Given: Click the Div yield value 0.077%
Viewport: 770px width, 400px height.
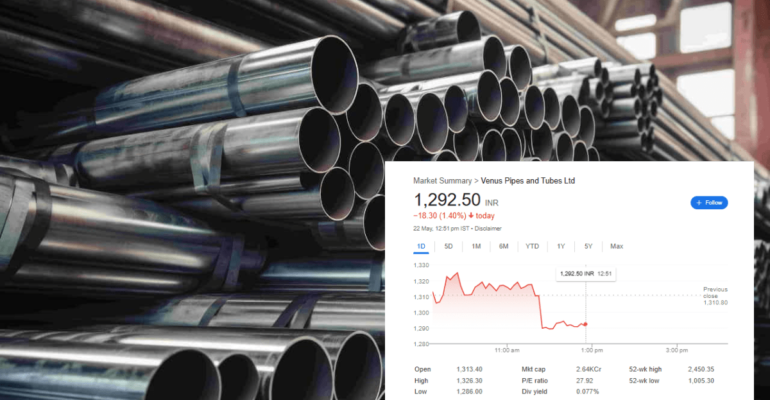Looking at the screenshot, I should click(587, 392).
